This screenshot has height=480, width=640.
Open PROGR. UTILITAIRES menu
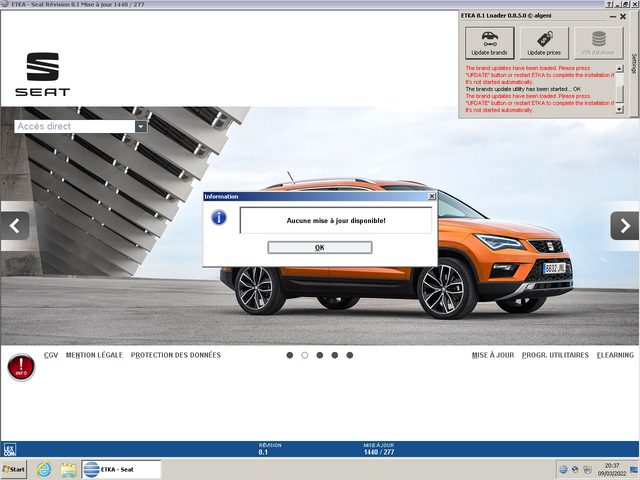click(555, 355)
